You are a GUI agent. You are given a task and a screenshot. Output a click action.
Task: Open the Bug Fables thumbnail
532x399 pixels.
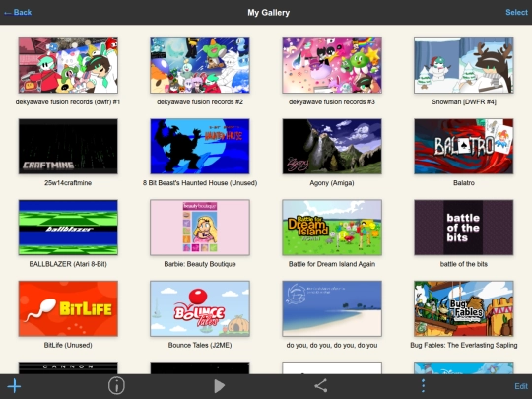click(x=464, y=308)
